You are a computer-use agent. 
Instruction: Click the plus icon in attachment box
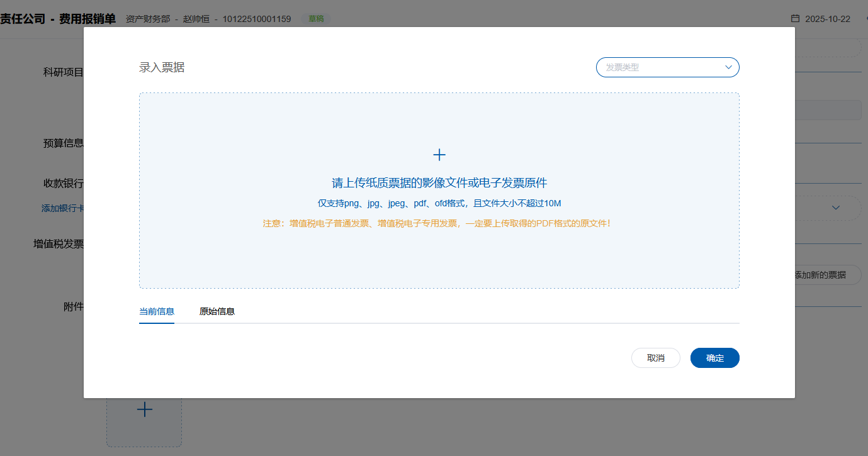click(x=145, y=410)
